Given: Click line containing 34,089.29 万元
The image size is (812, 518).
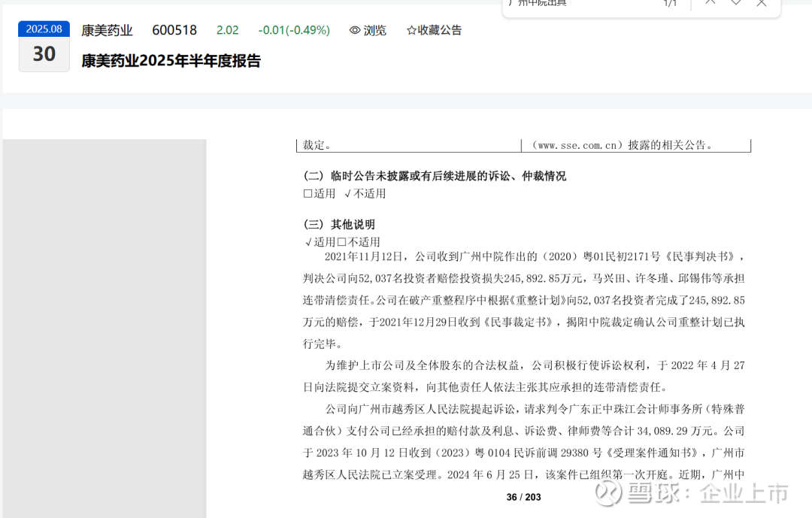Looking at the screenshot, I should (x=523, y=431).
